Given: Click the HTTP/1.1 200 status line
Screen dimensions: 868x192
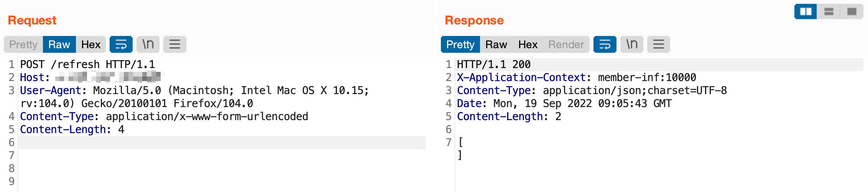Looking at the screenshot, I should click(x=494, y=64).
